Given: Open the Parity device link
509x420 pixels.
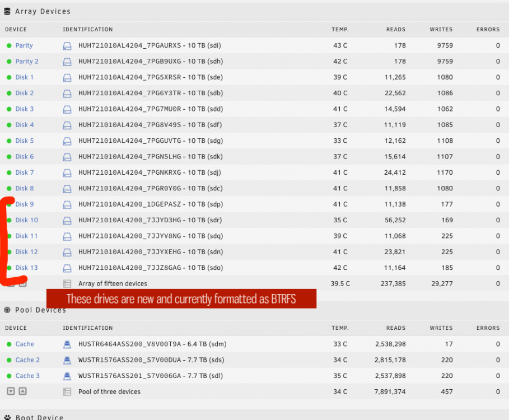Looking at the screenshot, I should click(24, 45).
